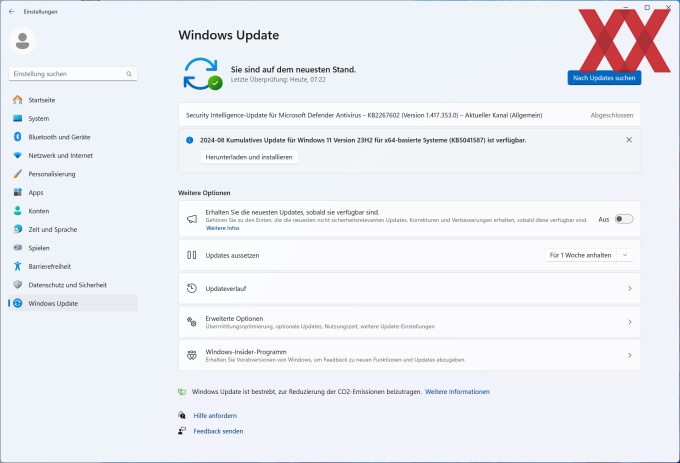
Task: Open the Barrierefreiheit section
Action: point(73,266)
